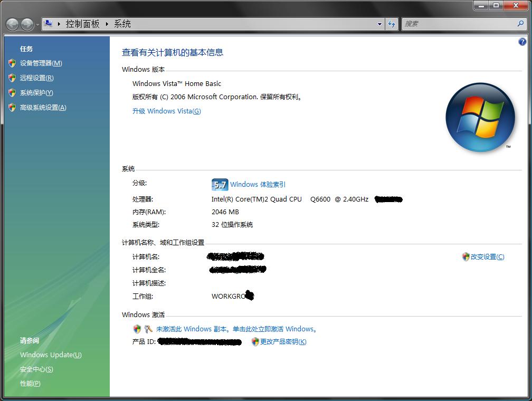Click the Q6600 @ 2.40GHz processor text

[x=339, y=199]
